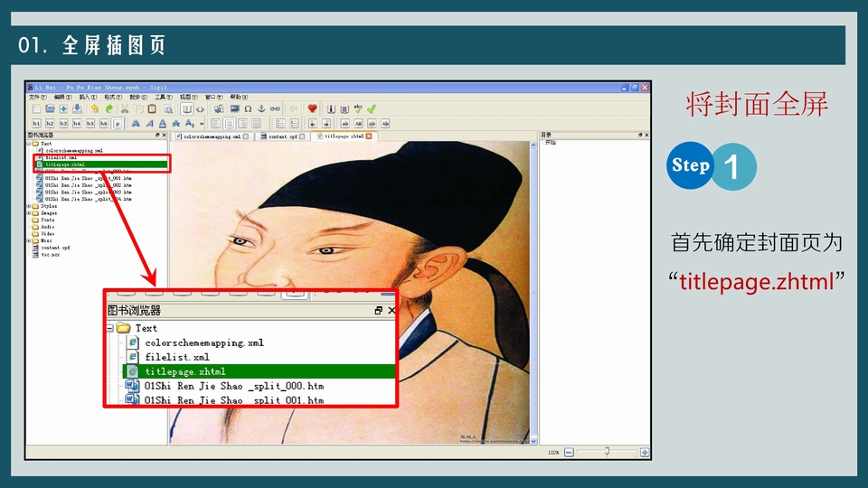Expand the Images folder in Book Browser
868x488 pixels.
[29, 213]
